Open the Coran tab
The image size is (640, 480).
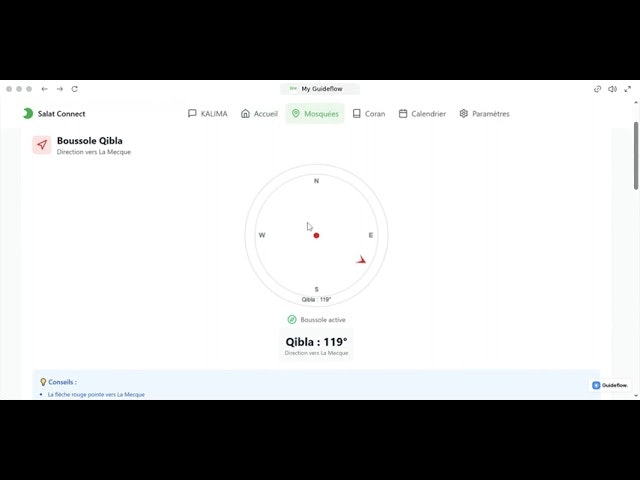coord(369,113)
